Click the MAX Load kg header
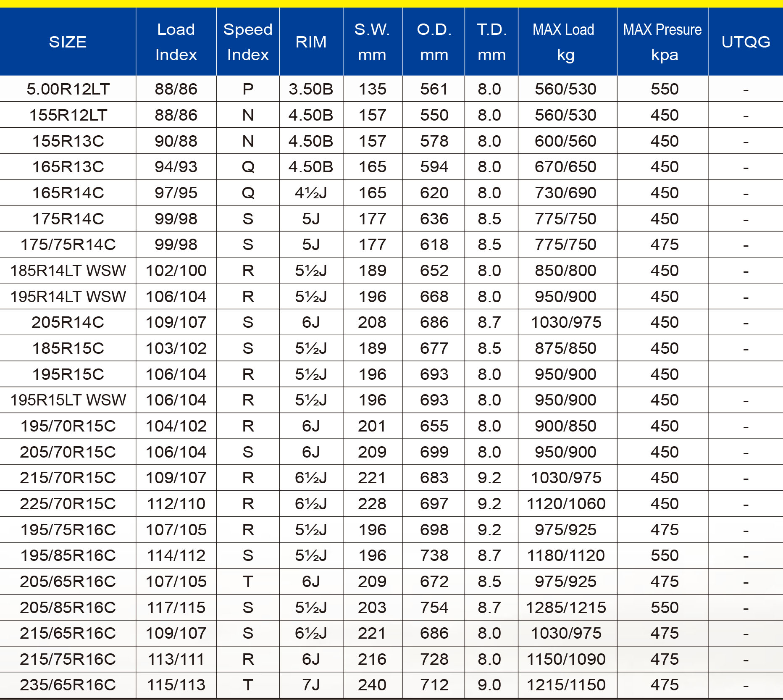This screenshot has height=700, width=783. click(x=568, y=42)
